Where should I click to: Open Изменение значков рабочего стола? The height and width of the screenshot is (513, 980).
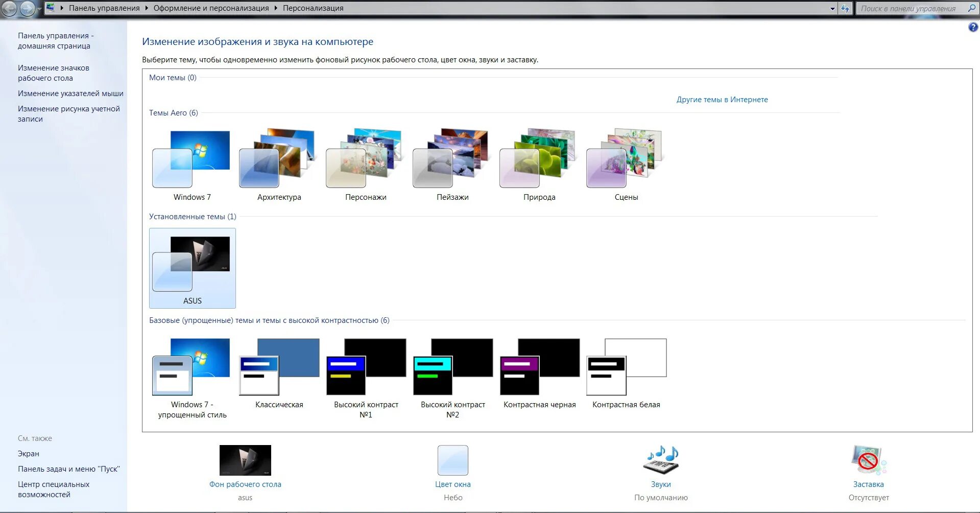pyautogui.click(x=54, y=73)
